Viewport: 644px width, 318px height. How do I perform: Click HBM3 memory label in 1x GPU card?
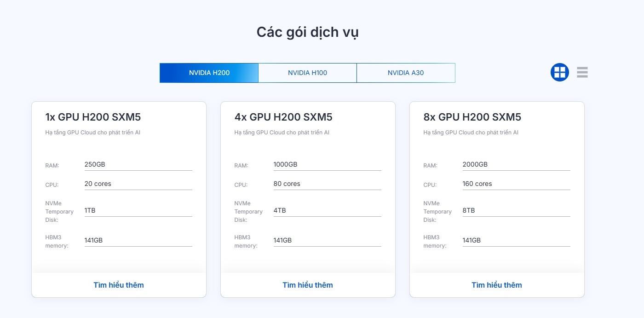click(x=57, y=242)
